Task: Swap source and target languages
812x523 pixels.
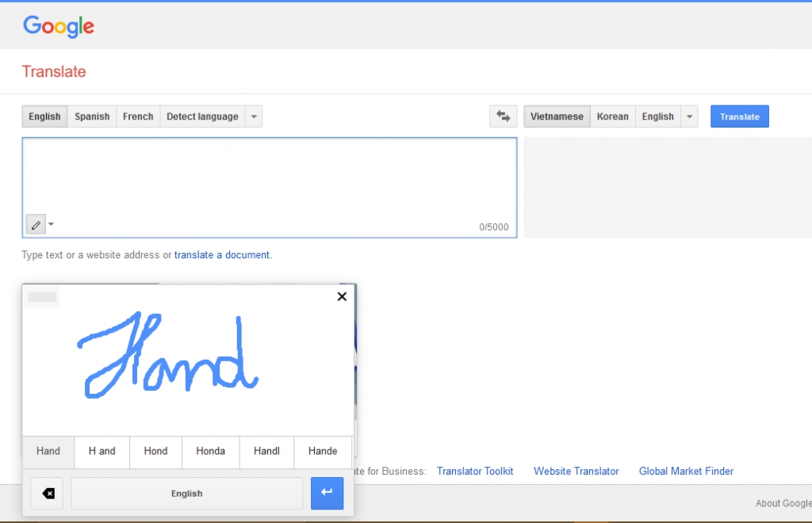Action: click(503, 116)
